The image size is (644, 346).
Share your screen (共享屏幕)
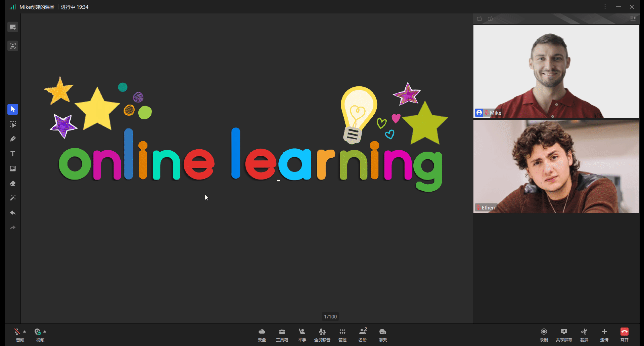(564, 335)
